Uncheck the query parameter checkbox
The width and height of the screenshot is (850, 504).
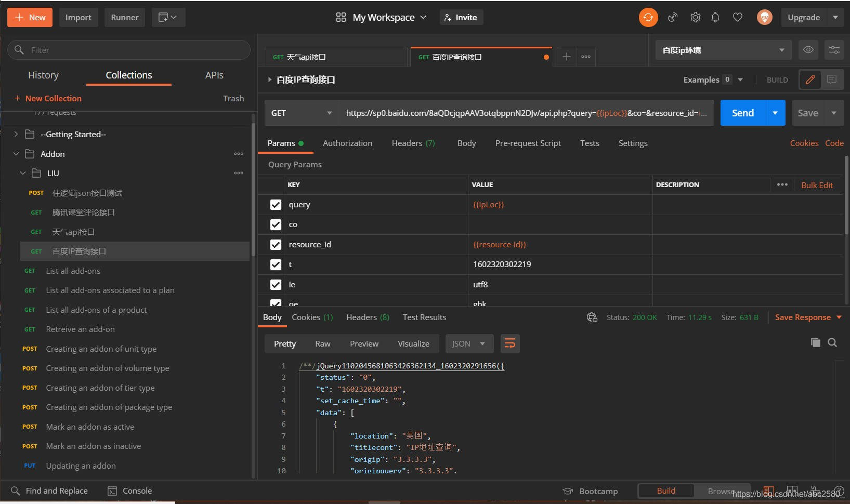(x=276, y=205)
